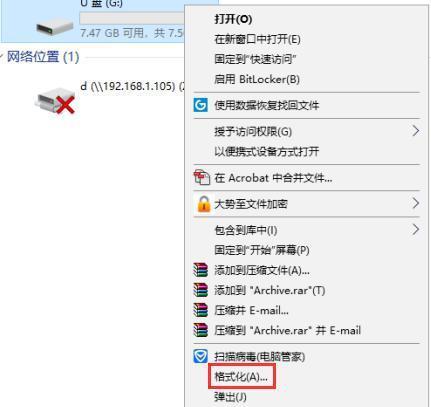The image size is (431, 407).
Task: Select 打开(O) in the context menu
Action: pos(233,19)
